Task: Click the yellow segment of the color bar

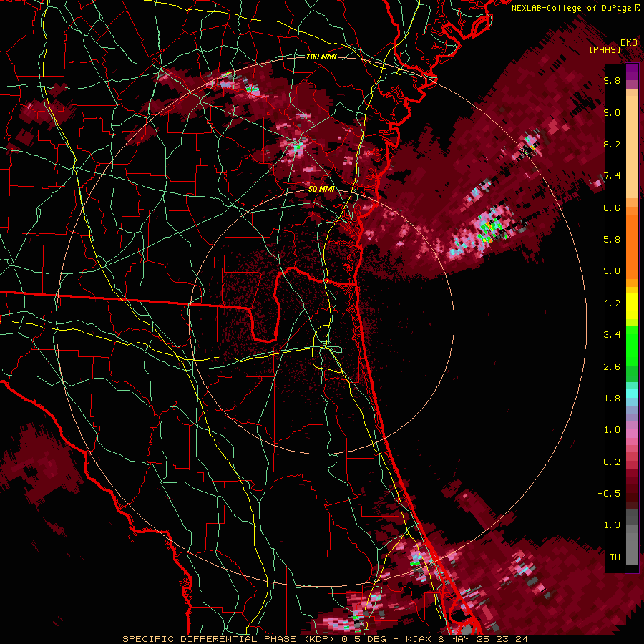Action: (632, 306)
